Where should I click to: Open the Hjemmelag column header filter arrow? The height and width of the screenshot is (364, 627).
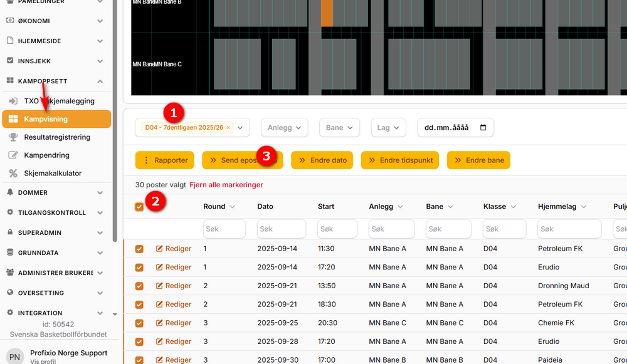coord(584,207)
